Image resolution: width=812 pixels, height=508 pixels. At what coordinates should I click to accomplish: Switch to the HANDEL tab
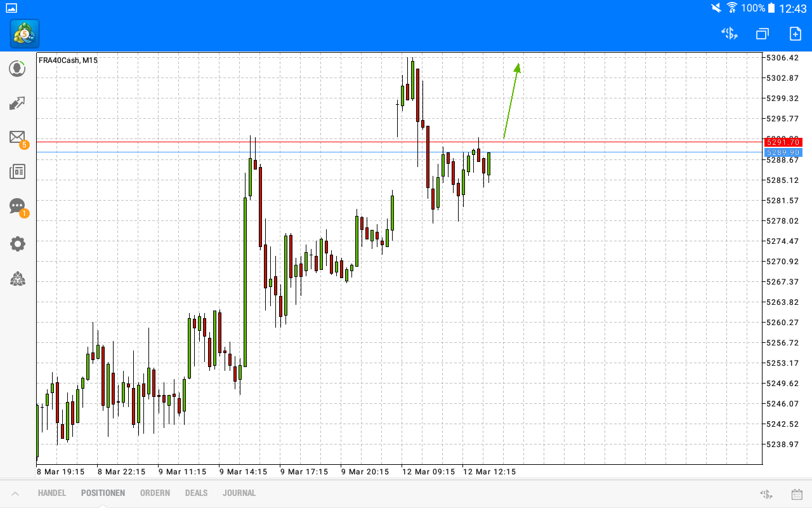tap(51, 493)
